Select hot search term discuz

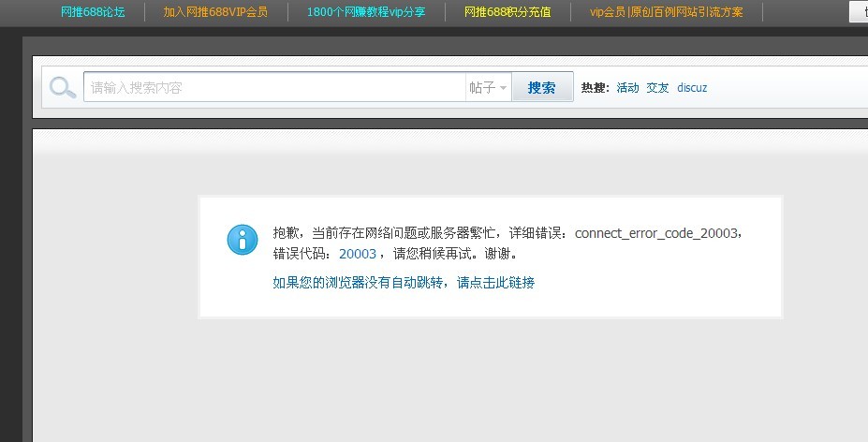coord(692,87)
